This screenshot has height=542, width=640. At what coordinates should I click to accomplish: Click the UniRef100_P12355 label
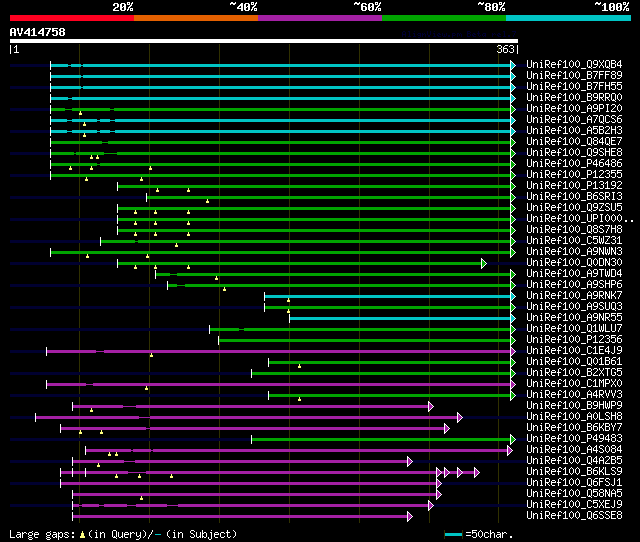tap(574, 175)
